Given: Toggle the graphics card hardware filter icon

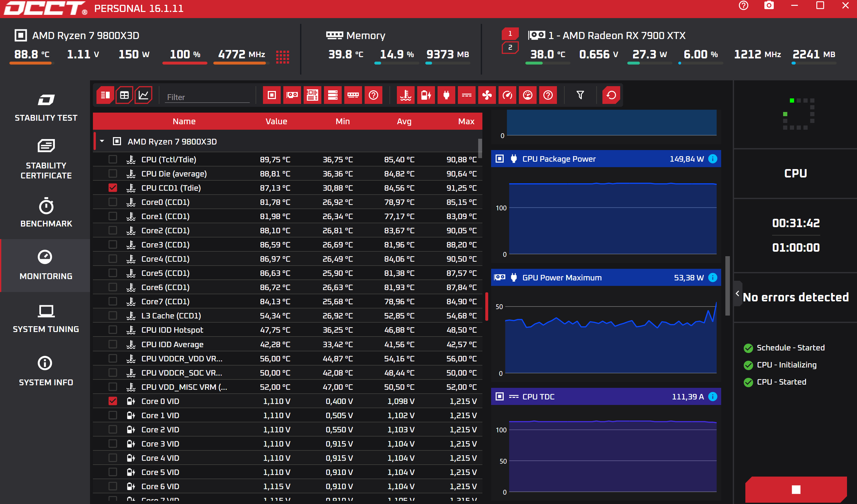Looking at the screenshot, I should pos(292,95).
